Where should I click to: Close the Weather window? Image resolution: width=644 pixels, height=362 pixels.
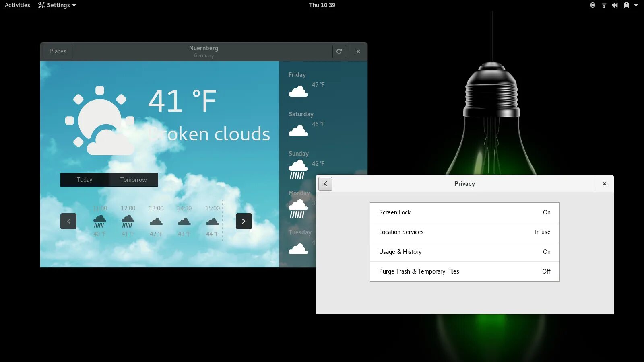358,51
